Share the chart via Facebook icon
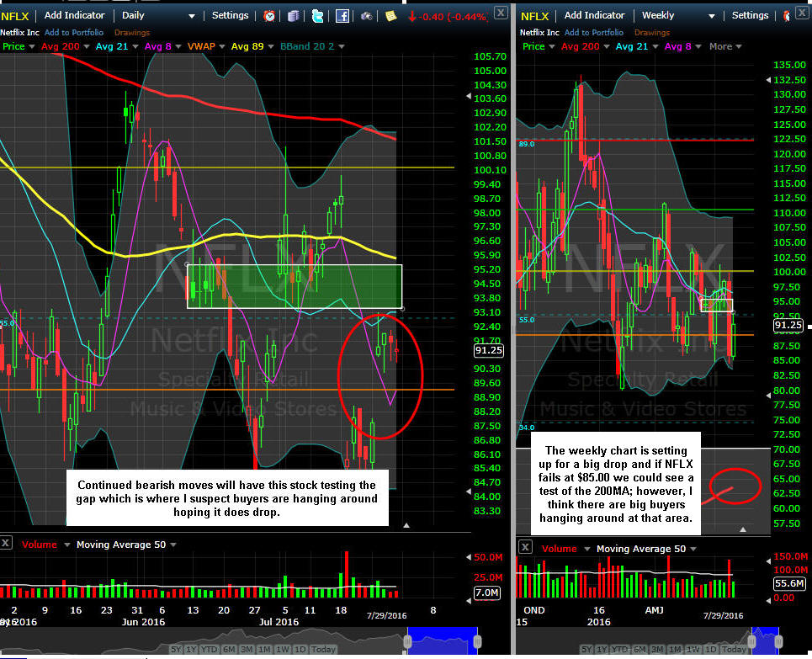 point(342,16)
